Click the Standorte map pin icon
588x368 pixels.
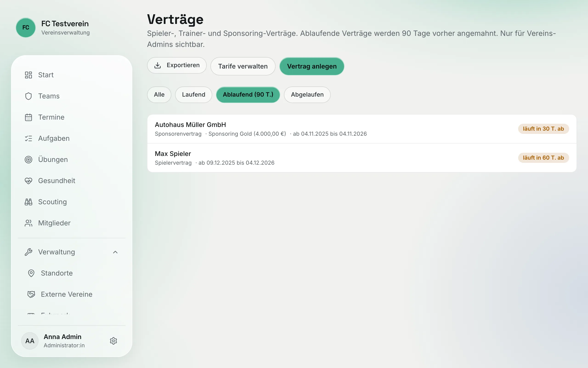click(31, 273)
